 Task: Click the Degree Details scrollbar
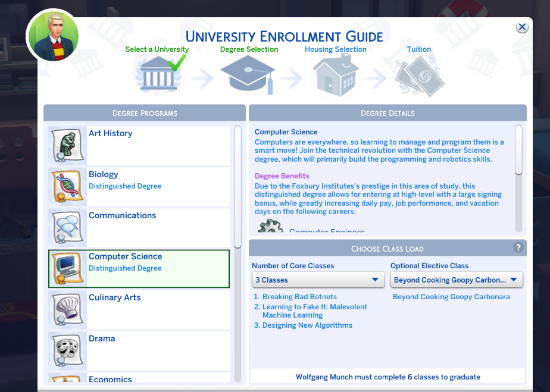click(x=519, y=150)
